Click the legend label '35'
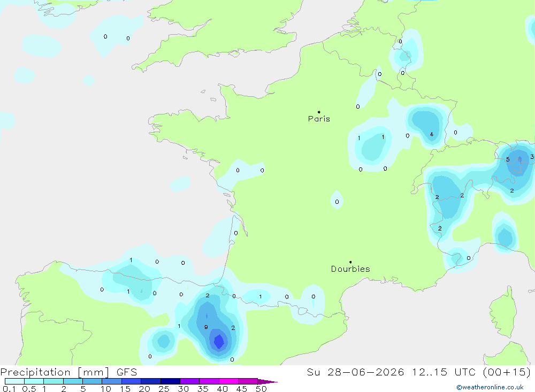Image resolution: width=535 pixels, height=392 pixels. pyautogui.click(x=203, y=389)
